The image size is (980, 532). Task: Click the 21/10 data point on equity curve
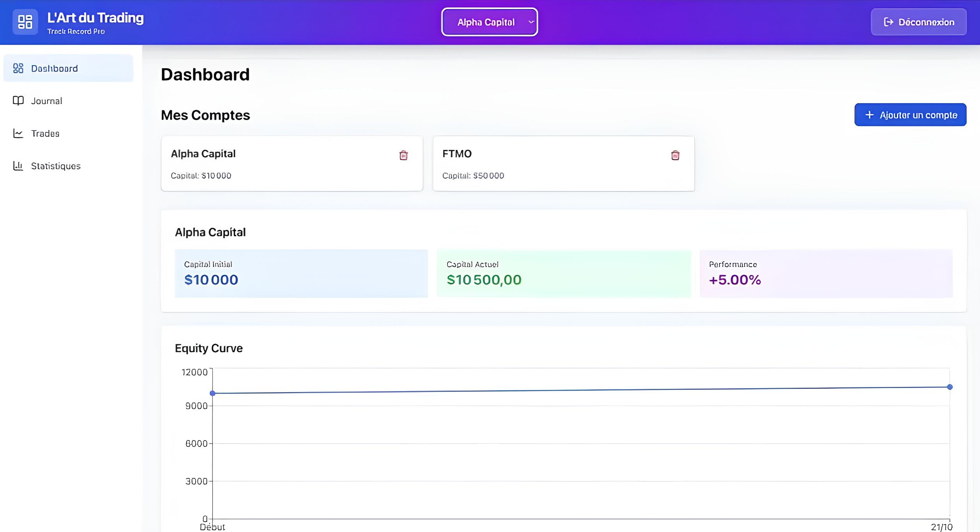950,387
